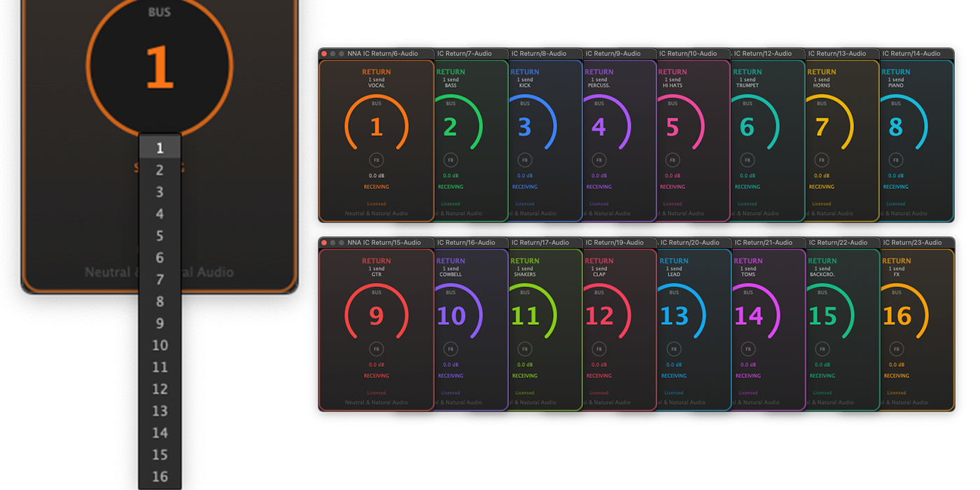
Task: Pick 10 from the bus selection list
Action: pyautogui.click(x=160, y=345)
